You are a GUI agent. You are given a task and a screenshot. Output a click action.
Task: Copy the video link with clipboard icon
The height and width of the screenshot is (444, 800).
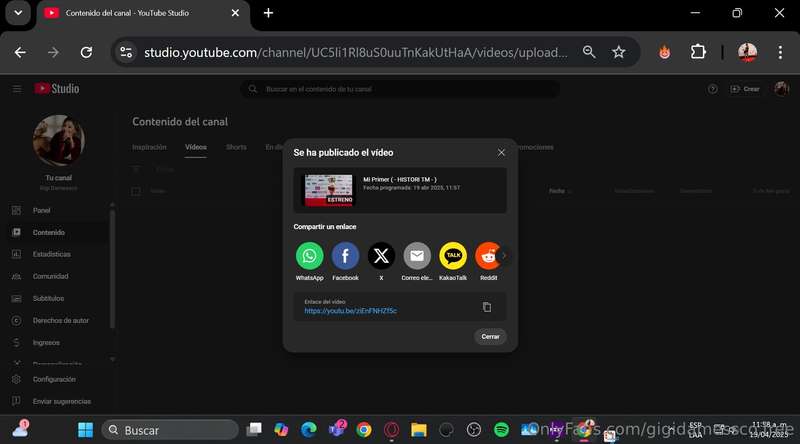pyautogui.click(x=487, y=307)
